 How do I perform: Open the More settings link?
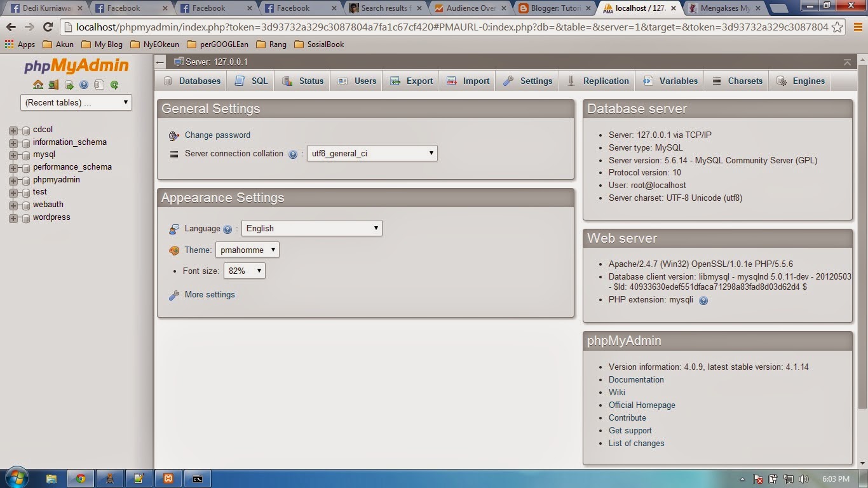pos(209,294)
